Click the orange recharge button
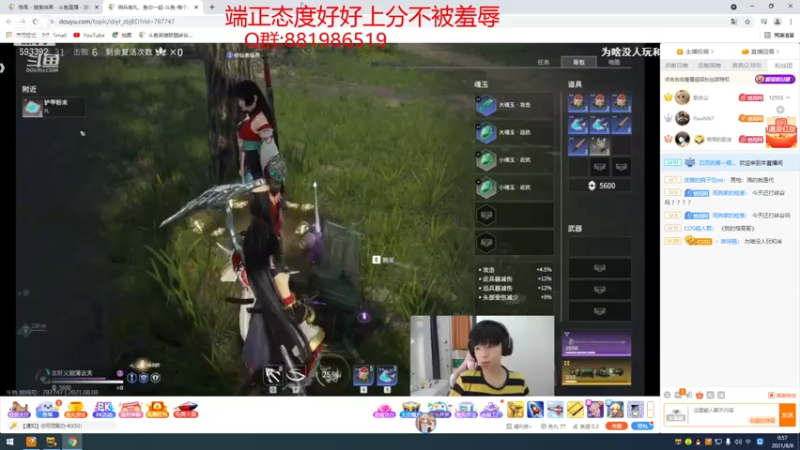This screenshot has width=800, height=450. pos(617,426)
